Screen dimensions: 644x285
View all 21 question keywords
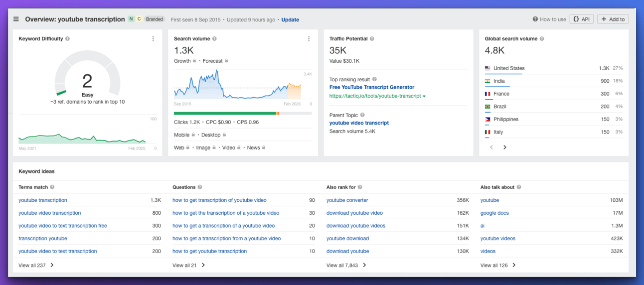click(189, 266)
